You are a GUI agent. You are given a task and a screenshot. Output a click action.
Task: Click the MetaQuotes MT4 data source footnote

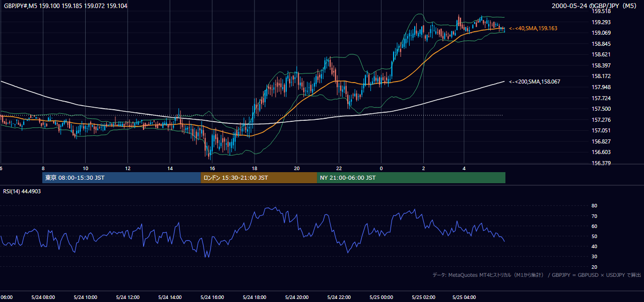click(x=537, y=275)
